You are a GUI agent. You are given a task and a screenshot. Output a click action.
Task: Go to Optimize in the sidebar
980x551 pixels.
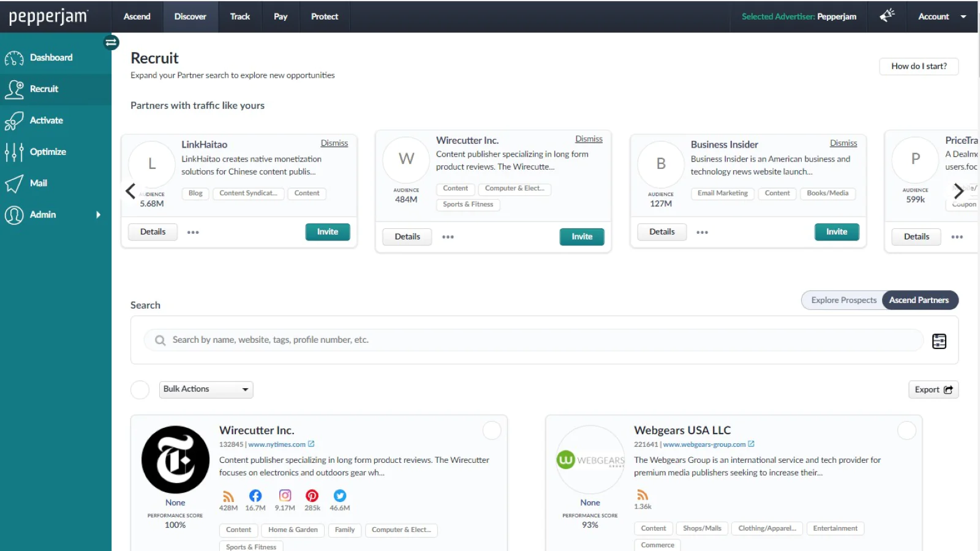click(48, 152)
